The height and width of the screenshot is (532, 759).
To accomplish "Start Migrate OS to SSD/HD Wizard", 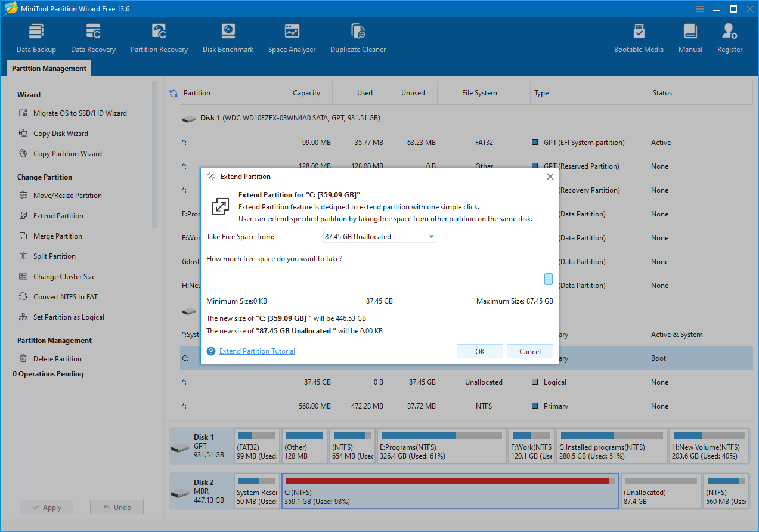I will (73, 113).
